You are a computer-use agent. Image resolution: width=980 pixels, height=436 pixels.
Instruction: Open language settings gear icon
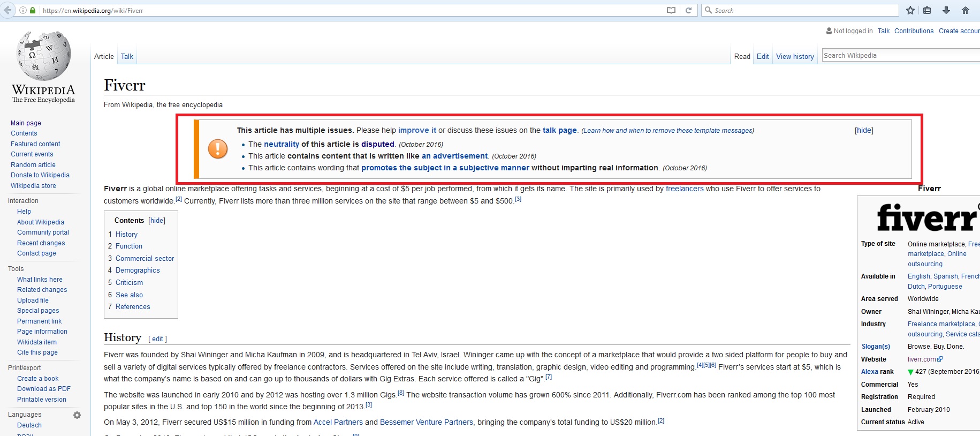(x=77, y=415)
